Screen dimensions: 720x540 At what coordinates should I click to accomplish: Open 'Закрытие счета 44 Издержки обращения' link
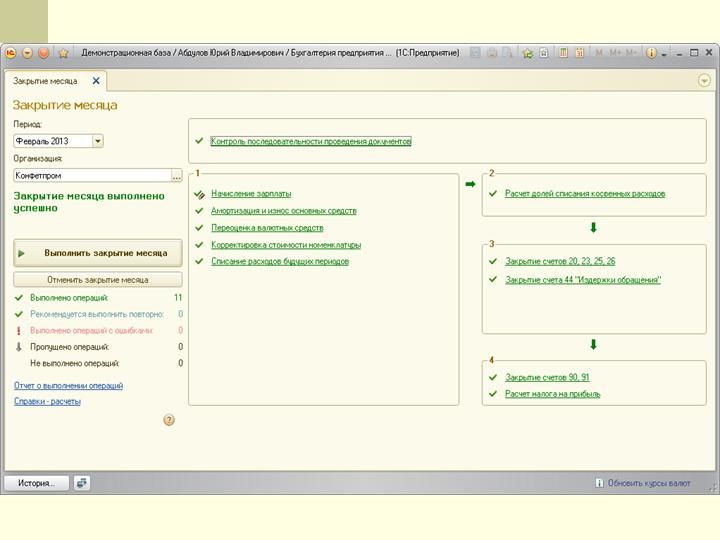pos(583,280)
